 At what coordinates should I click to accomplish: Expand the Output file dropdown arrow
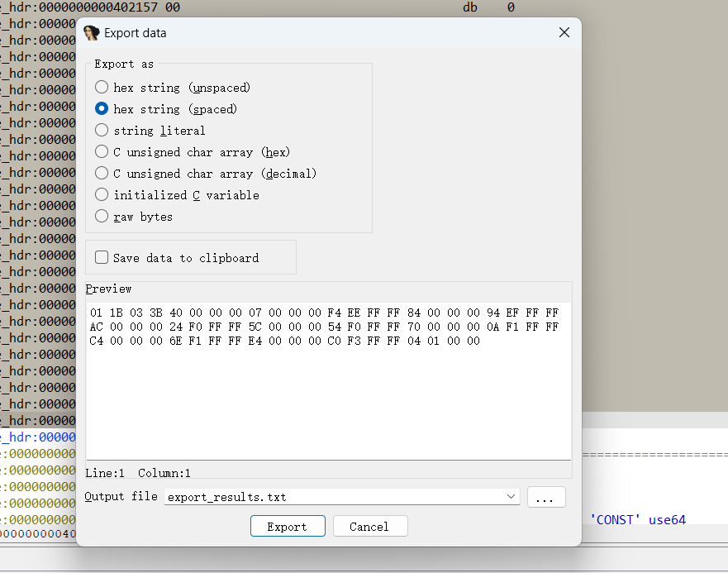point(511,497)
